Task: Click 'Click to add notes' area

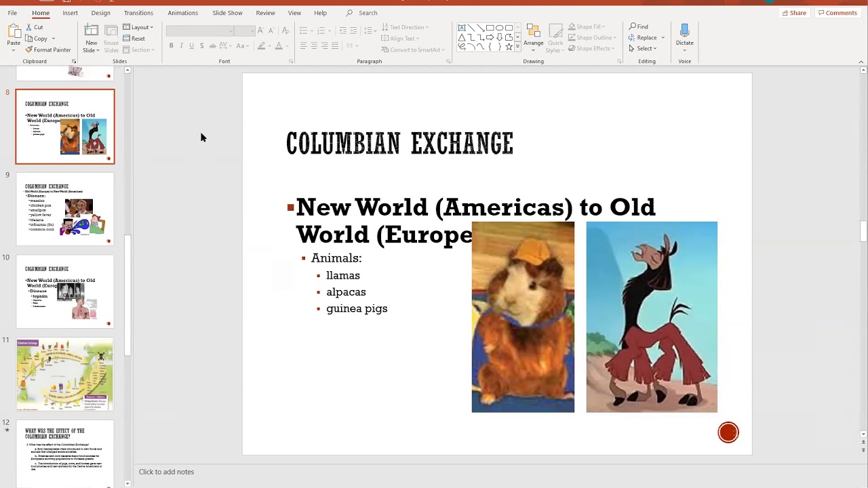Action: [166, 472]
